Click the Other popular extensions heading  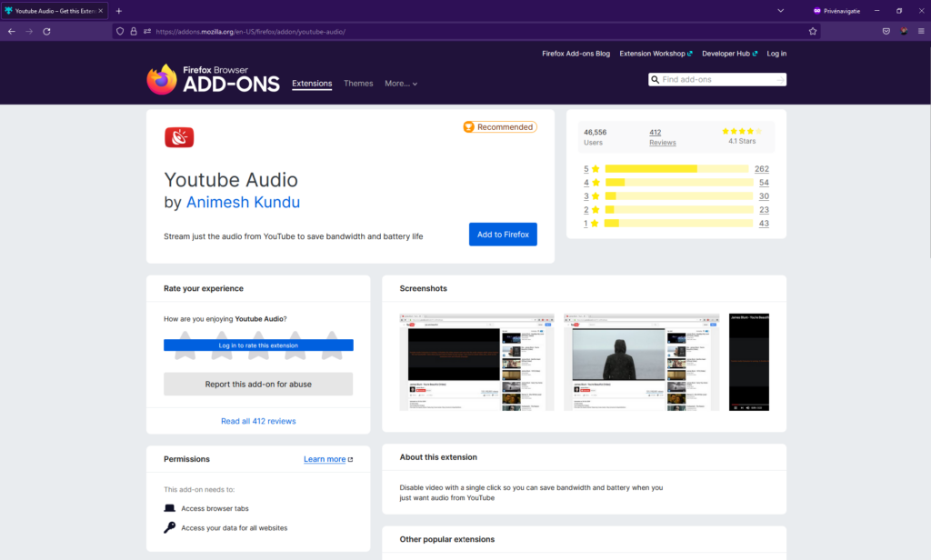[x=447, y=539]
